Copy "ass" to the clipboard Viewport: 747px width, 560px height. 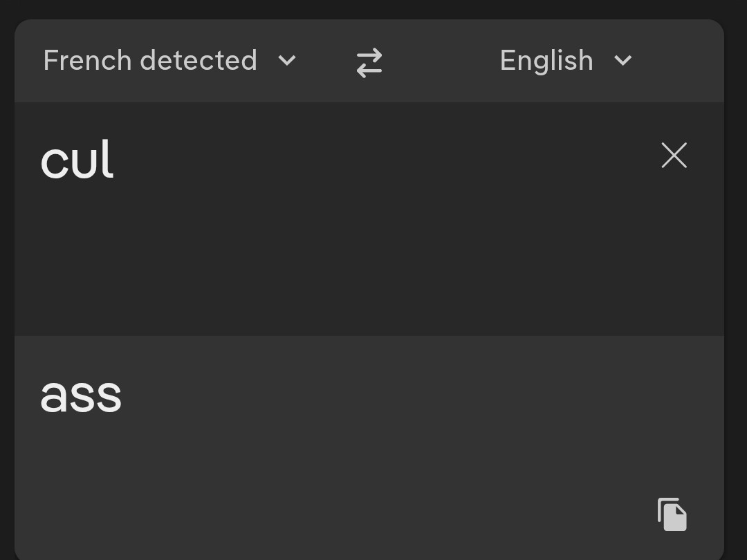coord(672,514)
